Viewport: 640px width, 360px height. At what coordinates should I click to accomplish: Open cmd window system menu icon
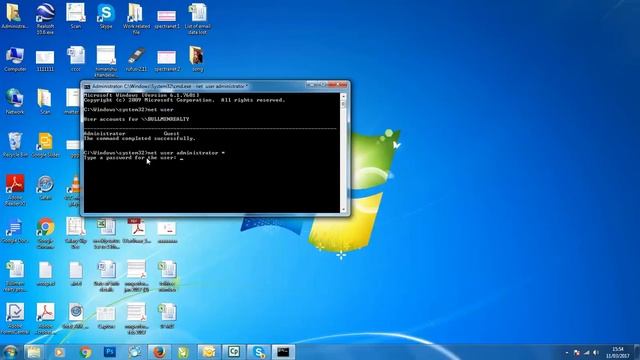click(87, 87)
